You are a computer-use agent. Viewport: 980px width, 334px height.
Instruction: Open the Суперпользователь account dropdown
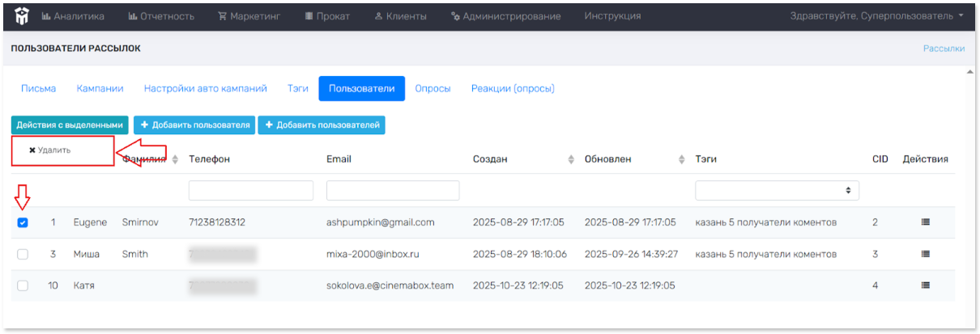click(x=878, y=15)
